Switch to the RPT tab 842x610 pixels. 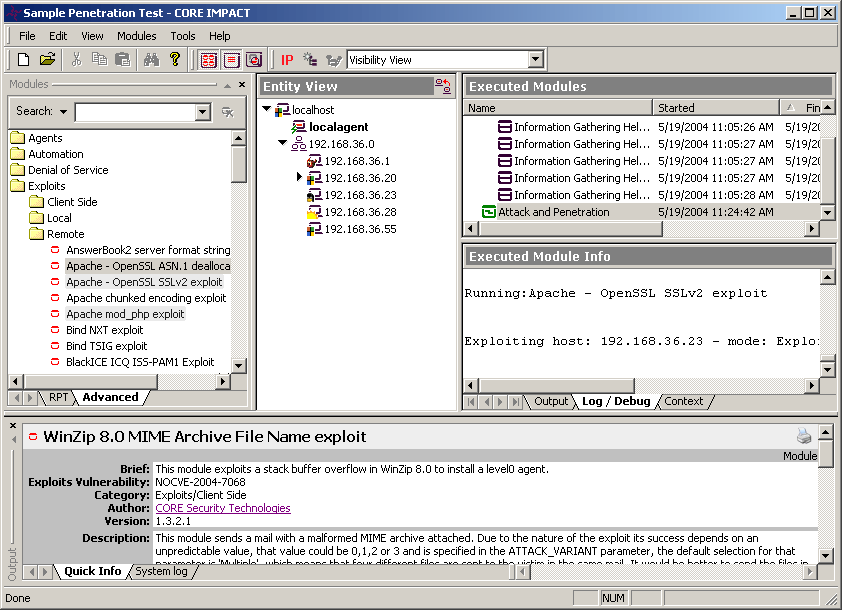coord(59,397)
